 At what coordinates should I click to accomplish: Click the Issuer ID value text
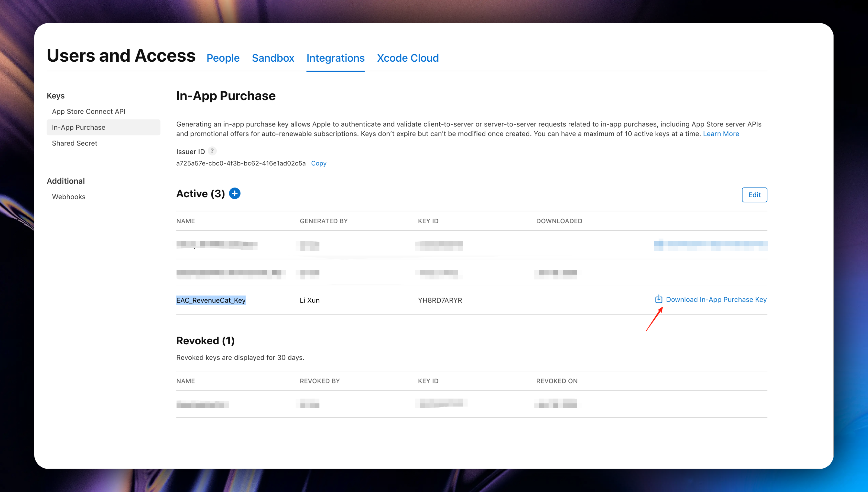coord(241,164)
